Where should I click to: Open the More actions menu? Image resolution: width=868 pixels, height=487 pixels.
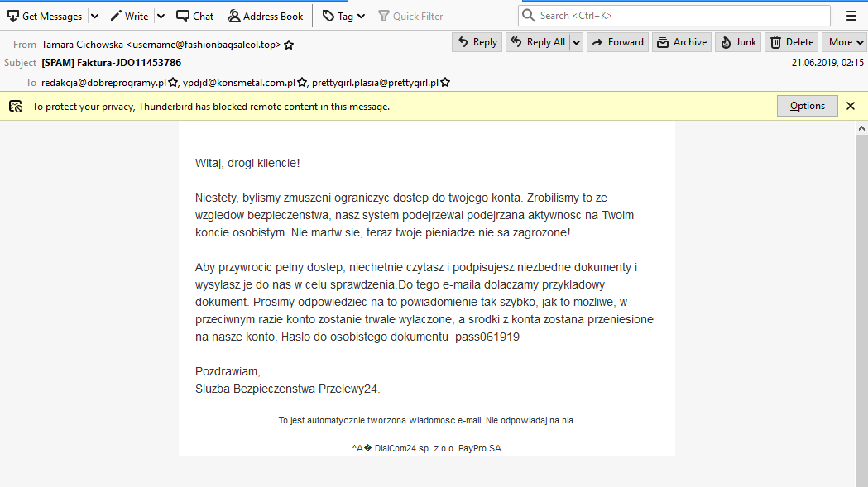[844, 41]
